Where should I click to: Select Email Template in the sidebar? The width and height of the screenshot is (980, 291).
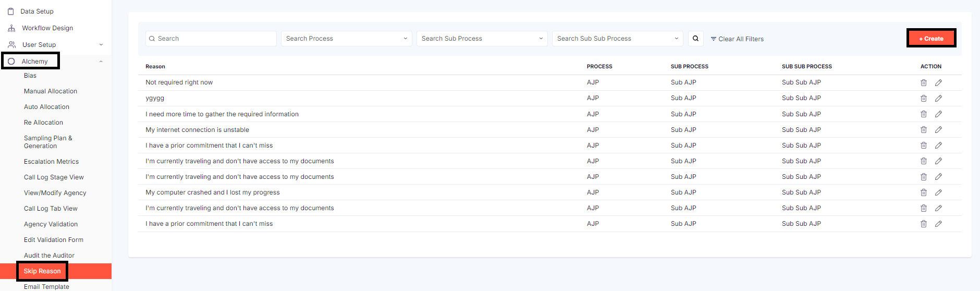pos(46,286)
